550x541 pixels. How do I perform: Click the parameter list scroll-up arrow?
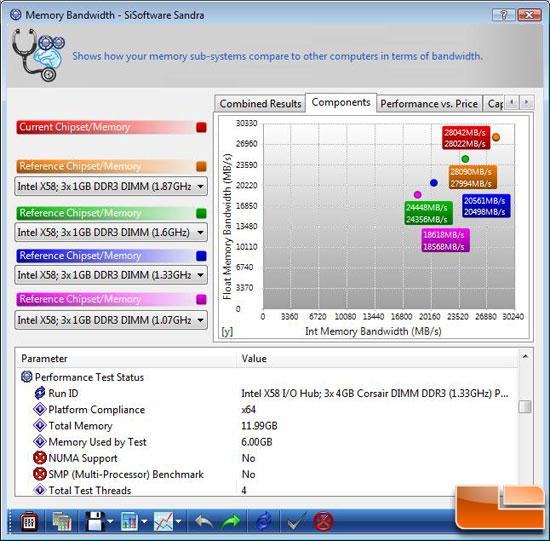pos(525,356)
